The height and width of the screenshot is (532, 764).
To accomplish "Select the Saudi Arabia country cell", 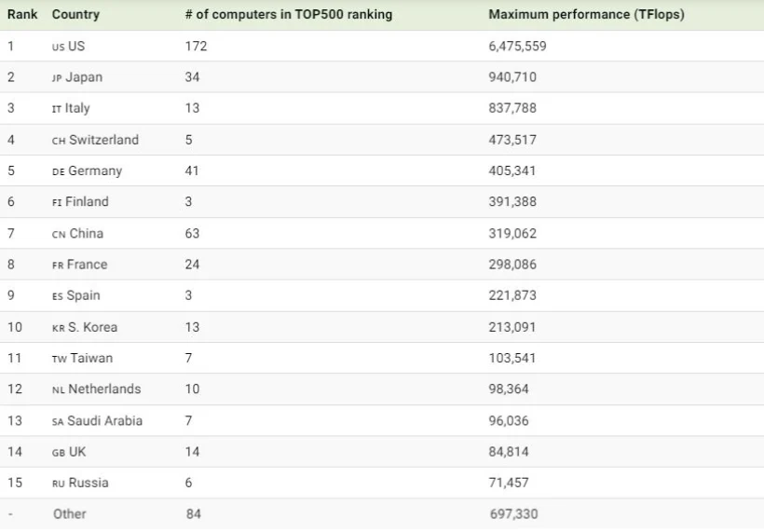I will tap(104, 421).
